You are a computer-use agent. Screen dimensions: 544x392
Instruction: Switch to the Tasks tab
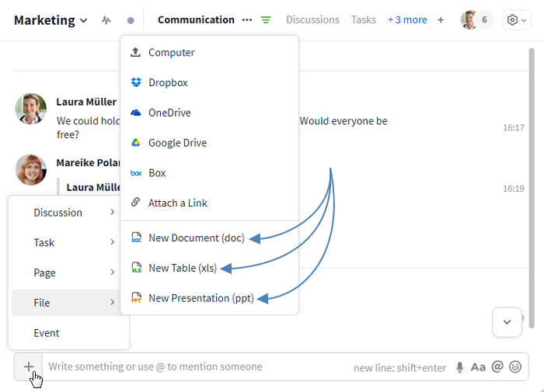[363, 20]
